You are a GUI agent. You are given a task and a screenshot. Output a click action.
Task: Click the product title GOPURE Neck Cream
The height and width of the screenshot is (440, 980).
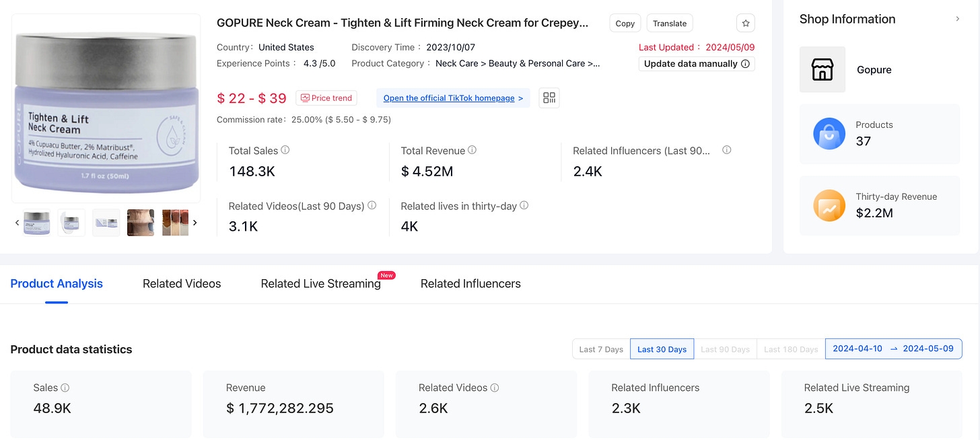[x=403, y=23]
